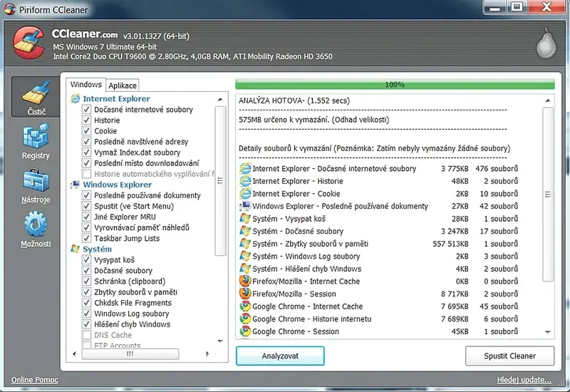
Task: Uncheck Vymaž Index.dat soubory
Action: tap(86, 152)
